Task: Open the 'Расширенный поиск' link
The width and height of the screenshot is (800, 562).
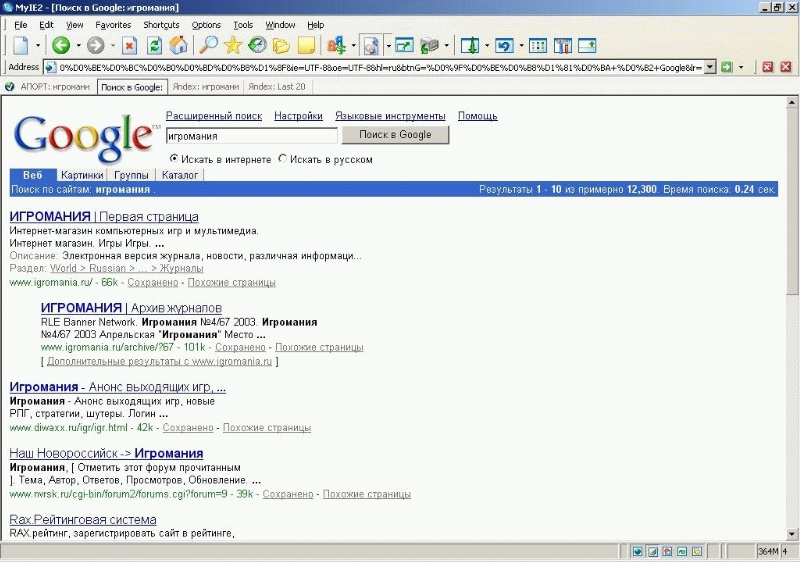Action: (214, 116)
